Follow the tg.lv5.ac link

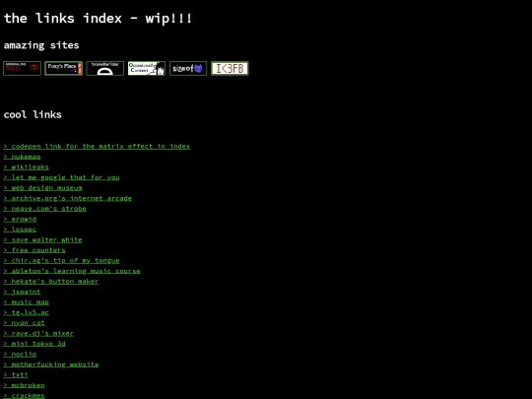pos(27,312)
